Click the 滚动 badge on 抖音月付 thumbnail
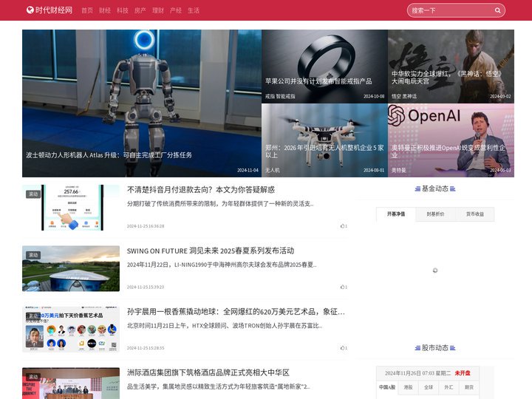The width and height of the screenshot is (532, 399). 33,194
